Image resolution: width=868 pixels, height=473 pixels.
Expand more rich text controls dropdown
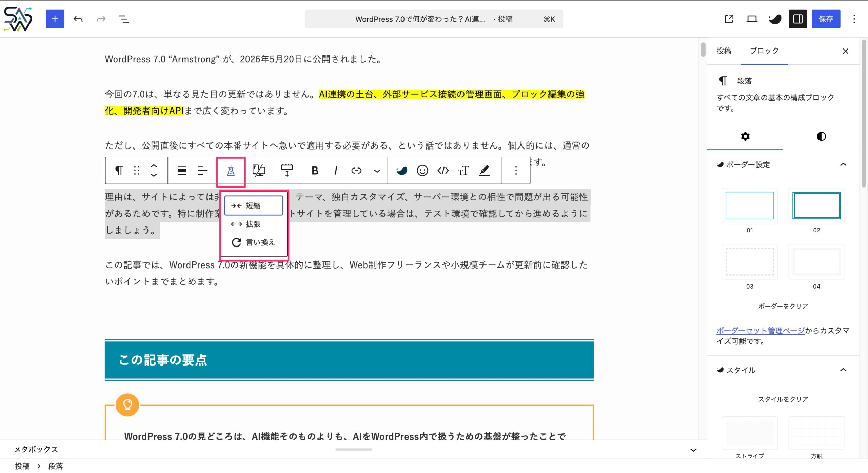pyautogui.click(x=377, y=171)
